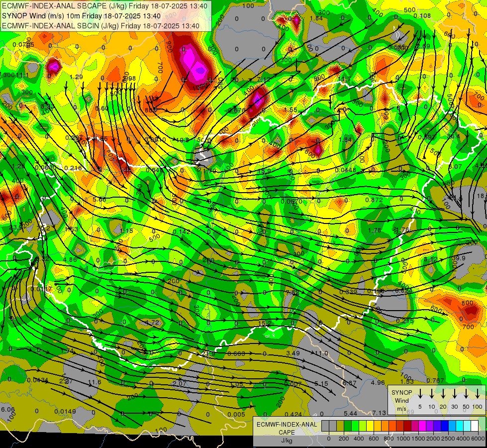This screenshot has height=448, width=487.
Task: Click the 39.9 value on the map
Action: click(459, 258)
